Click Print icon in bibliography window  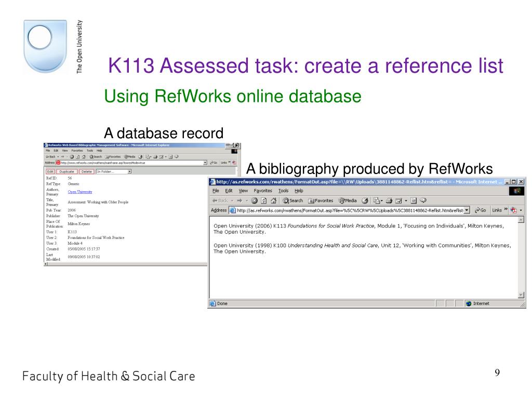pyautogui.click(x=389, y=201)
